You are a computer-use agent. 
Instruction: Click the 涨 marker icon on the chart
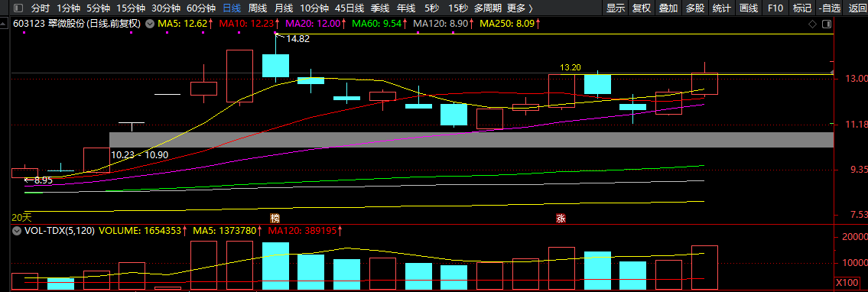[x=561, y=218]
